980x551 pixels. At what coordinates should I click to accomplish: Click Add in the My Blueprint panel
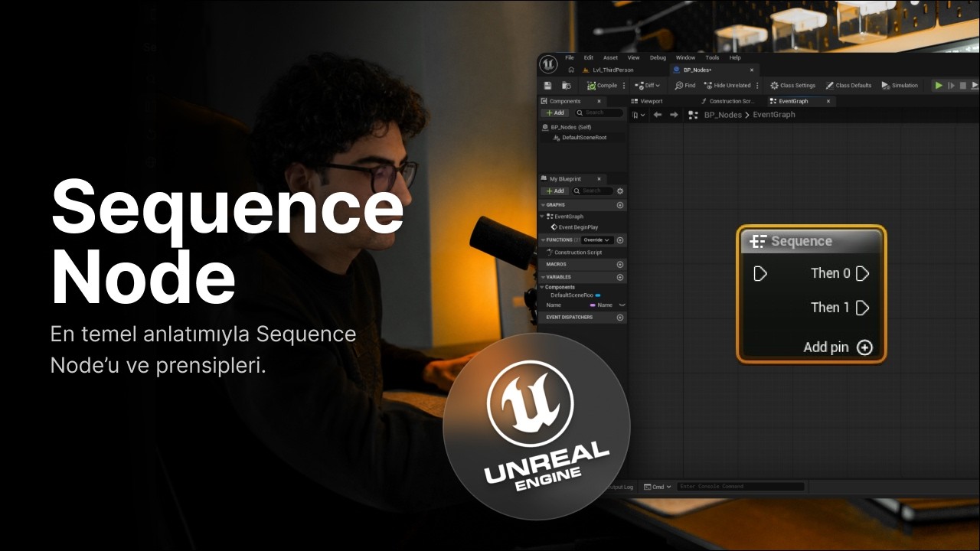click(555, 191)
